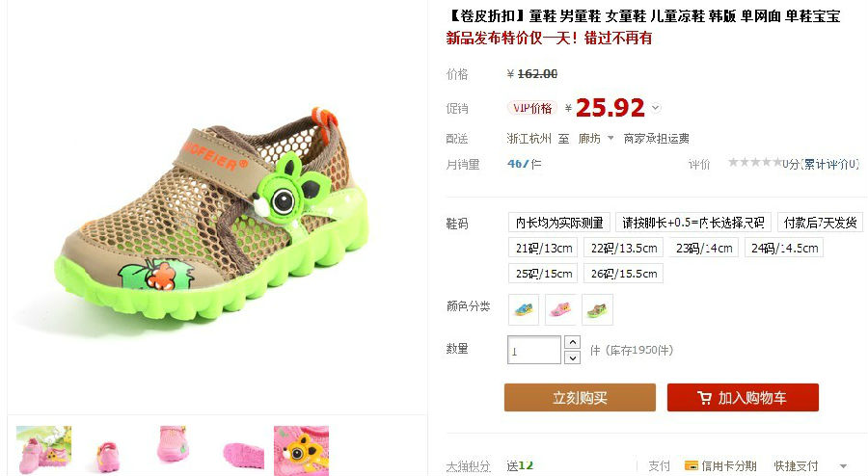868x476 pixels.
Task: View the frog decoration close-up thumbnail
Action: (x=301, y=450)
